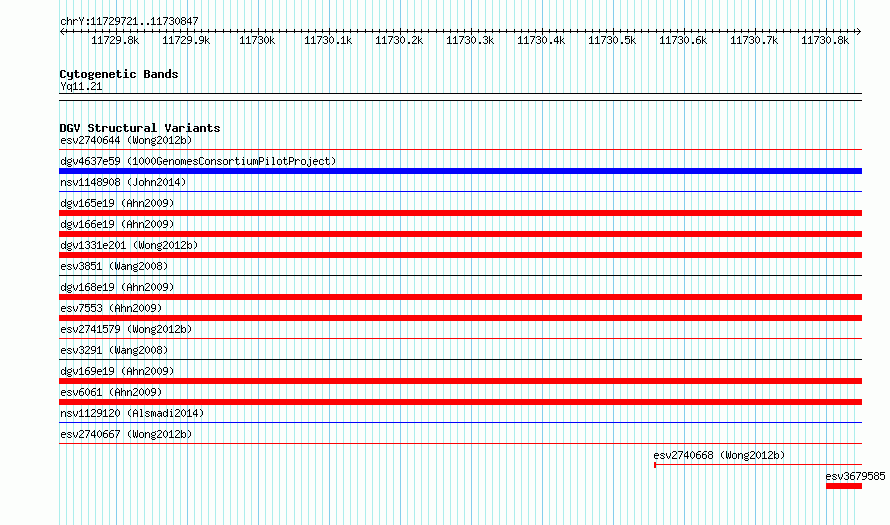Select the dgv169e19 red variant bar
The image size is (890, 525).
pyautogui.click(x=460, y=381)
